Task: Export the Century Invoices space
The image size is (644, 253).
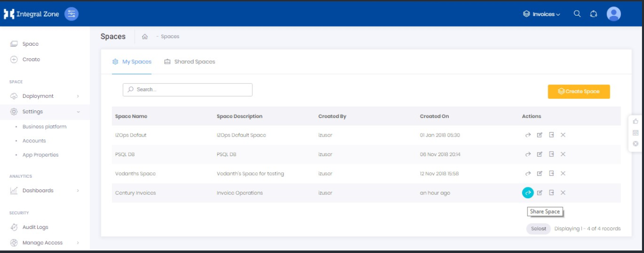Action: coord(551,193)
